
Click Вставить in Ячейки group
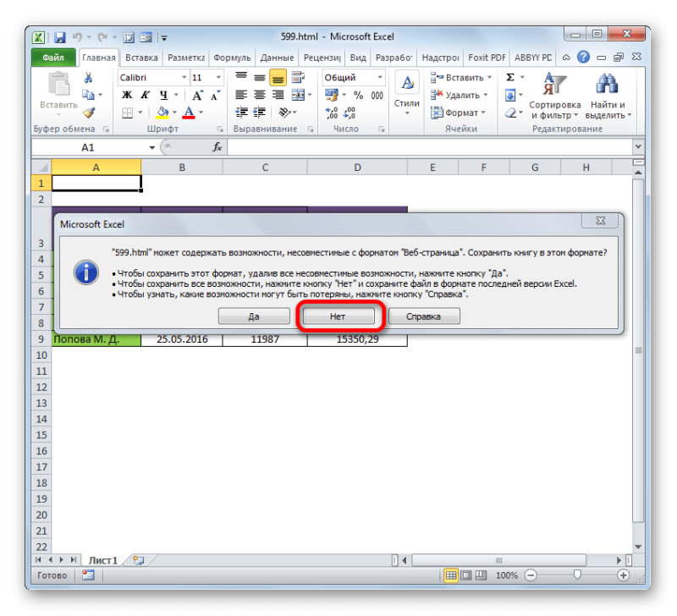[460, 78]
